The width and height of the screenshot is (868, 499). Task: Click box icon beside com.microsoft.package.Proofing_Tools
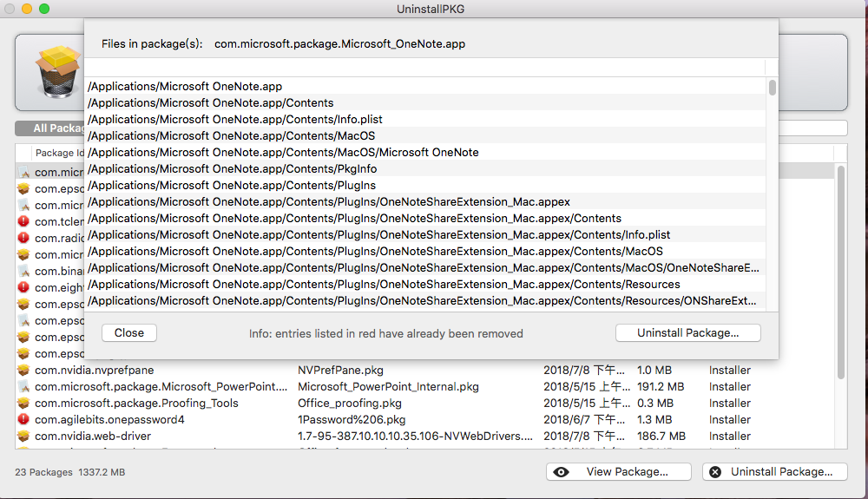coord(23,403)
